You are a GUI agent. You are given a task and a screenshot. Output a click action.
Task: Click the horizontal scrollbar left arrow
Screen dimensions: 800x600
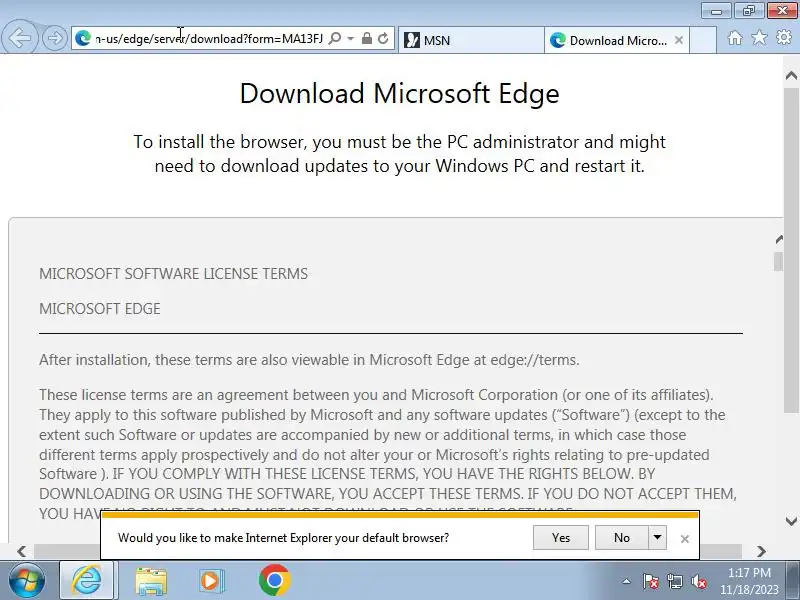click(x=21, y=552)
